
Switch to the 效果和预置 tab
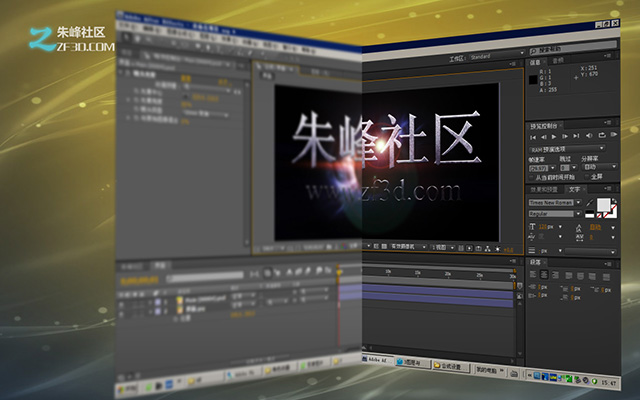(x=544, y=190)
